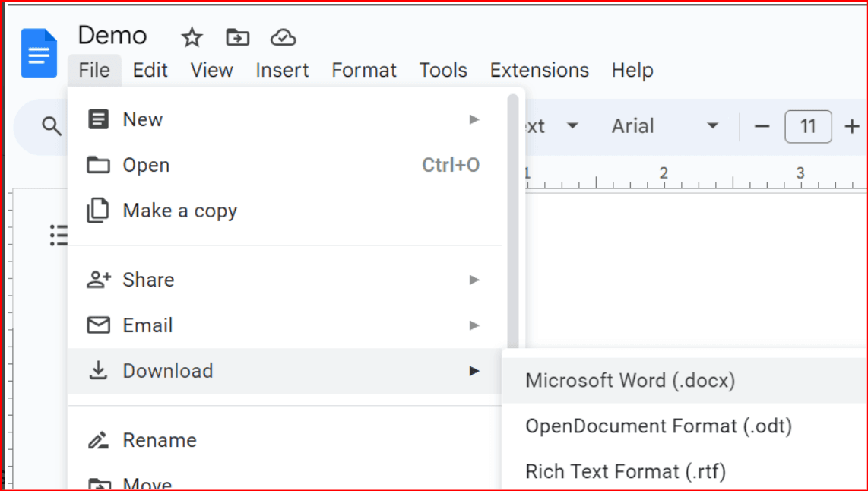This screenshot has height=491, width=868.
Task: Select OpenDocument Format (.odt) option
Action: (x=658, y=426)
